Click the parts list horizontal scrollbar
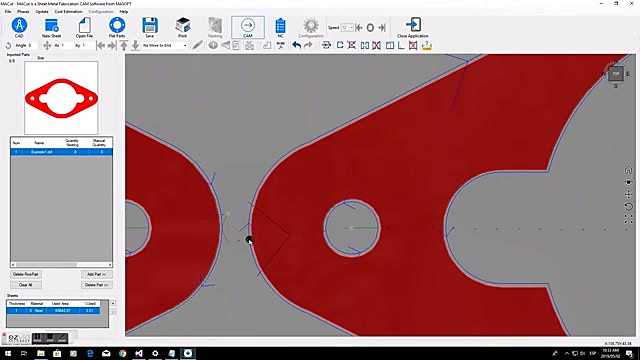This screenshot has width=640, height=360. (61, 264)
